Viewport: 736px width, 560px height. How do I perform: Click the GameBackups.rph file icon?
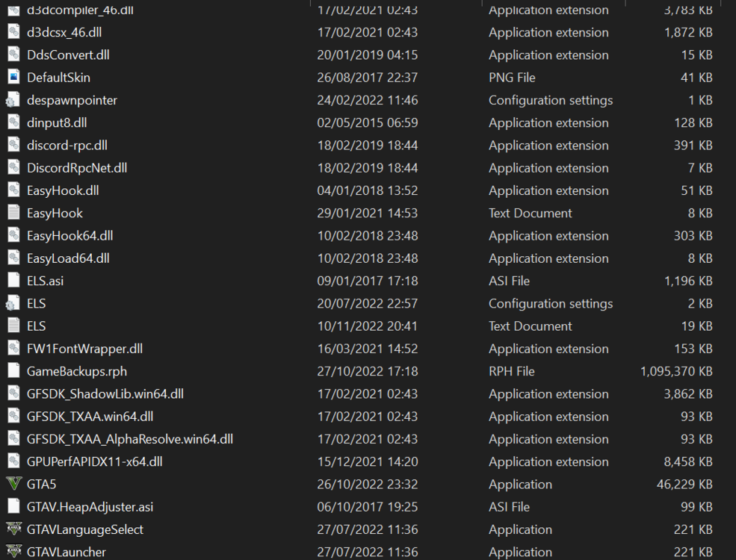(13, 371)
